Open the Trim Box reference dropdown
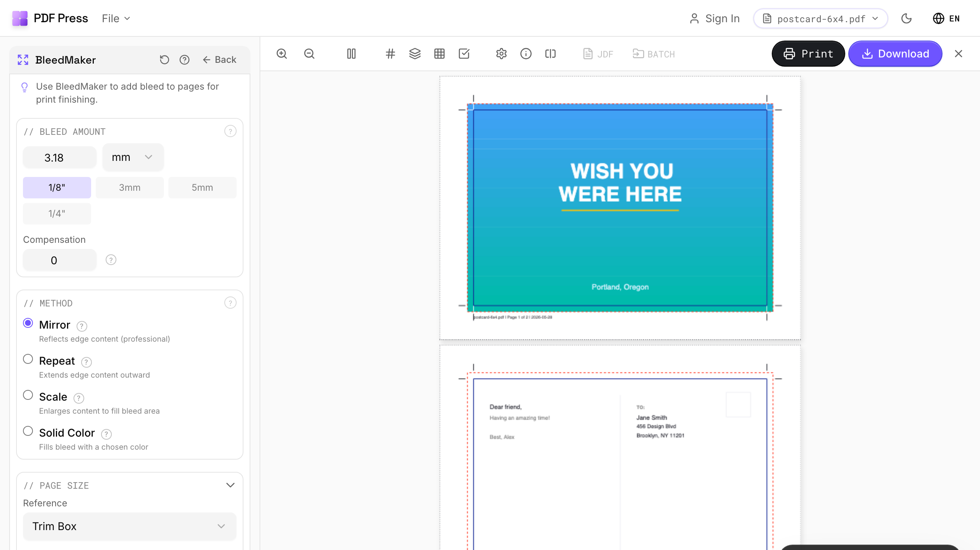Screen dimensions: 980x550 point(130,526)
